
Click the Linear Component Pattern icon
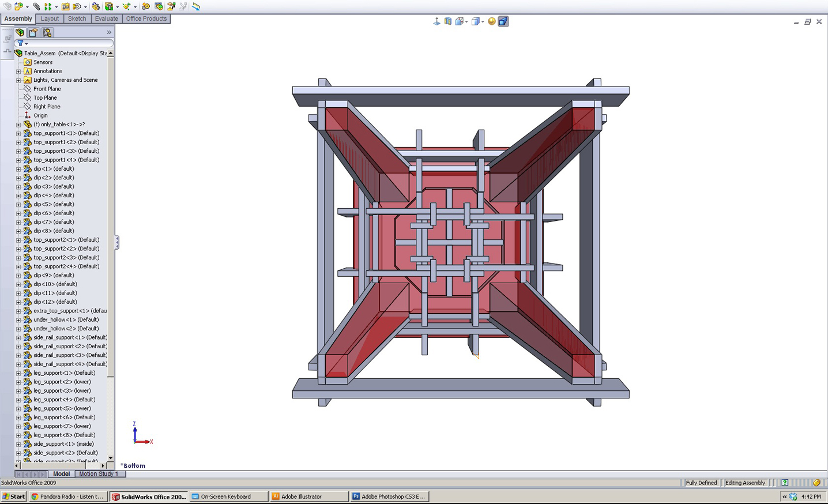pos(48,6)
